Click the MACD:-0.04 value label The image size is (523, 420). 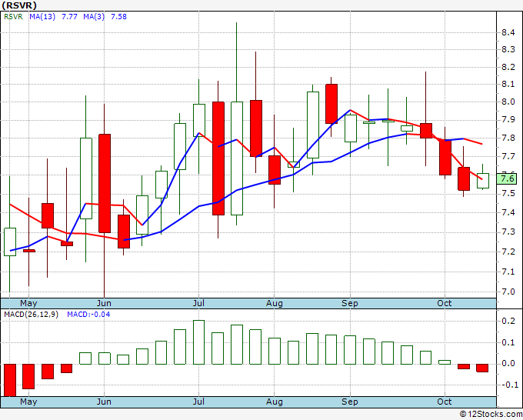click(88, 315)
